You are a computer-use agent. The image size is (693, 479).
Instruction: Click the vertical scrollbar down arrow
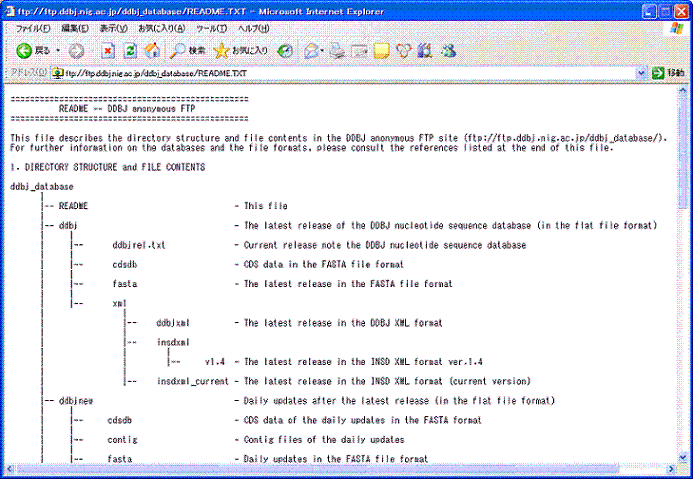click(684, 471)
